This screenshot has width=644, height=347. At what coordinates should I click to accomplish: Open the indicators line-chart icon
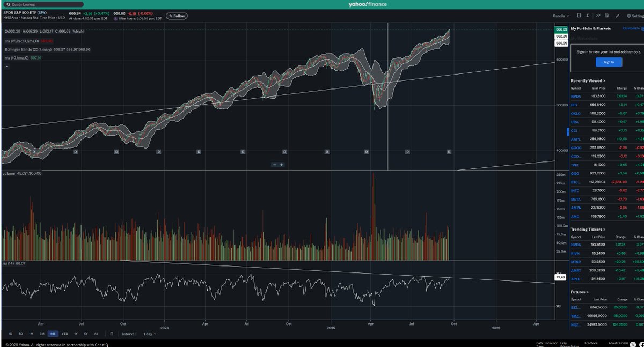[x=598, y=16]
